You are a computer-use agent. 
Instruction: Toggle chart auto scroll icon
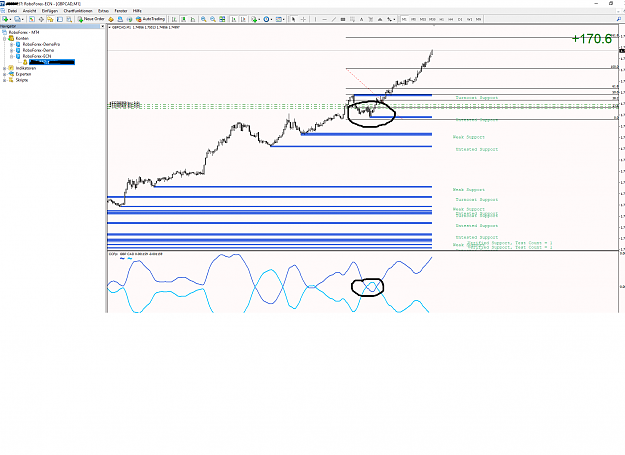[x=234, y=19]
